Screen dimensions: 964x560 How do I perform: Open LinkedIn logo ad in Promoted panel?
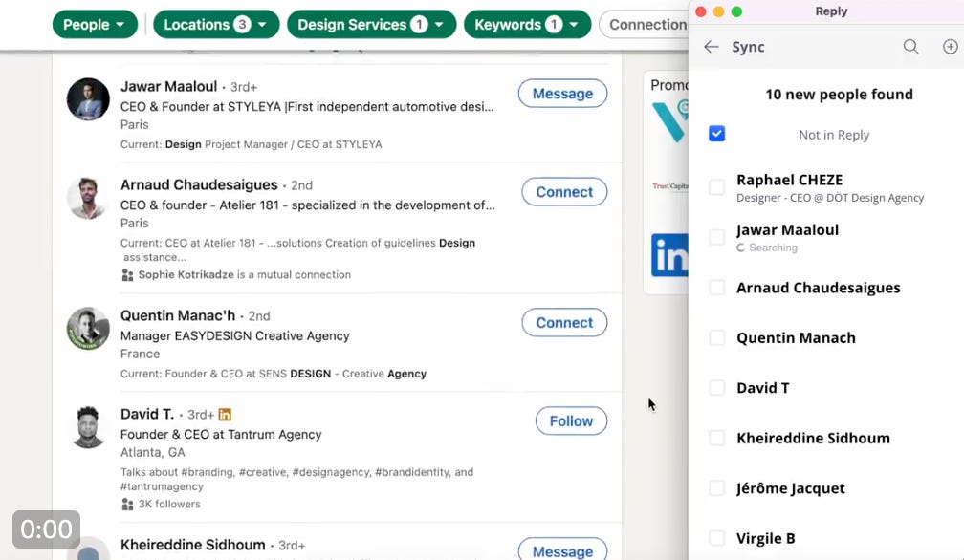(x=668, y=255)
